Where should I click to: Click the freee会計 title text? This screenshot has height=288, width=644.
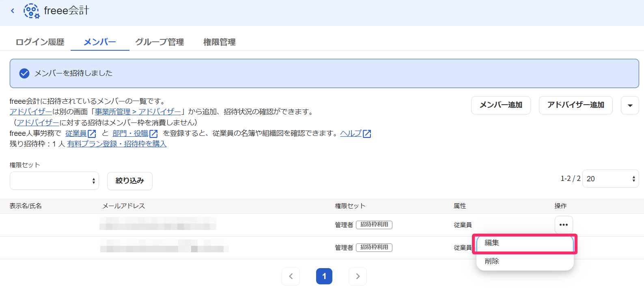click(67, 11)
